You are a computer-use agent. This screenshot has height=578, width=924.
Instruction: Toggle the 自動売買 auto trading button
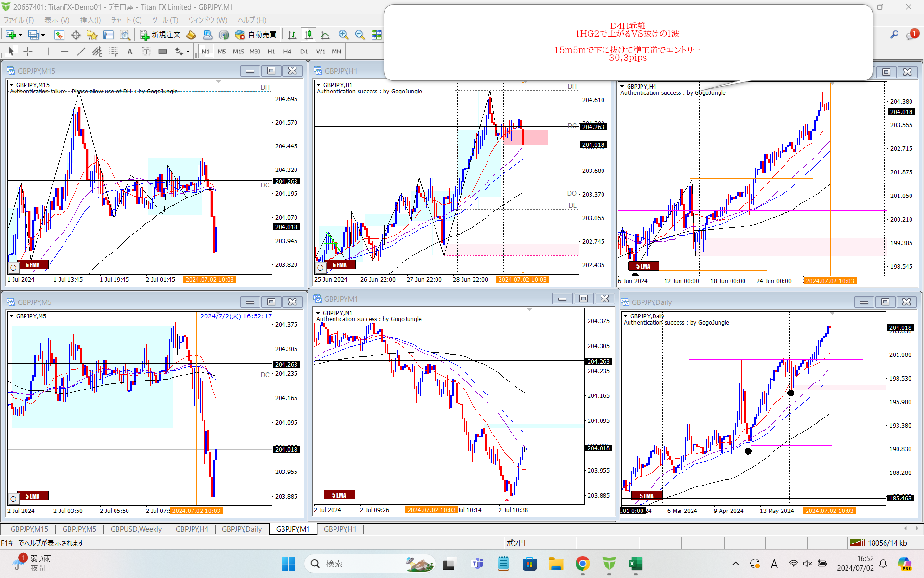click(256, 35)
